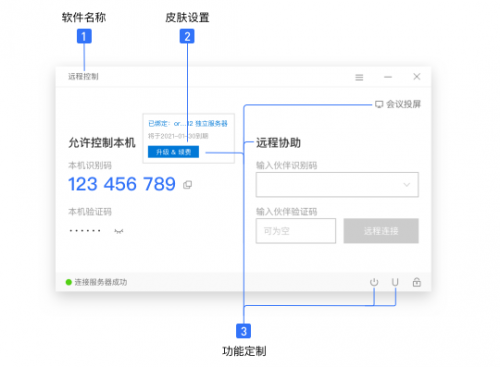500x367 pixels.
Task: Click the green connection status indicator
Action: pos(69,282)
